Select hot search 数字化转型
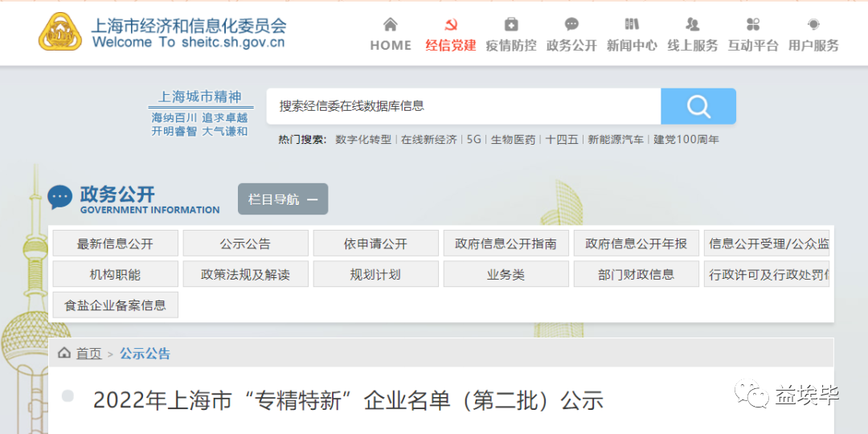 click(x=363, y=140)
